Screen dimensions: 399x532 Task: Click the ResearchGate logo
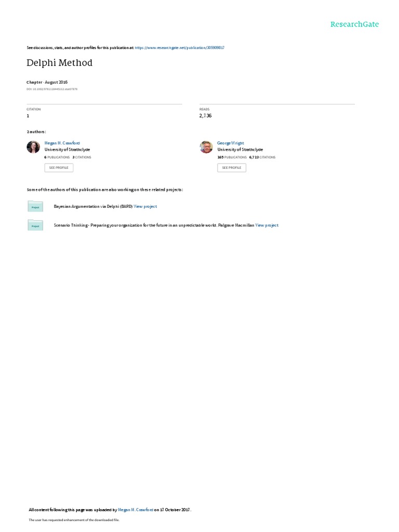point(354,24)
